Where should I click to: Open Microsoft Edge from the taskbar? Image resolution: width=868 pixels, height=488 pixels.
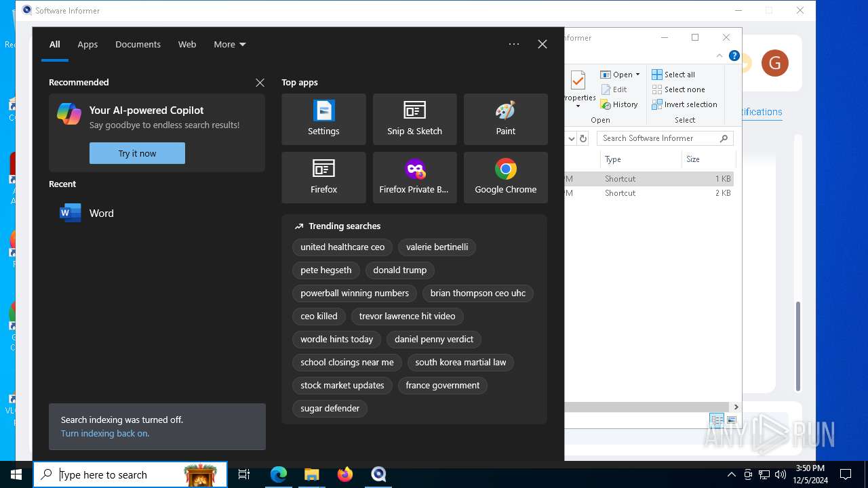(279, 474)
